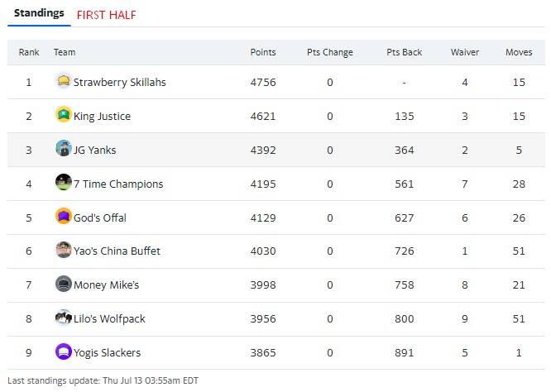Click King Justice's green cap avatar
The width and height of the screenshot is (551, 392).
[64, 114]
